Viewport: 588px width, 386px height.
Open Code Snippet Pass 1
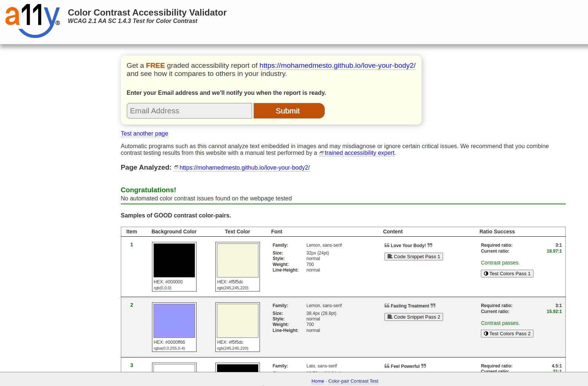(414, 256)
